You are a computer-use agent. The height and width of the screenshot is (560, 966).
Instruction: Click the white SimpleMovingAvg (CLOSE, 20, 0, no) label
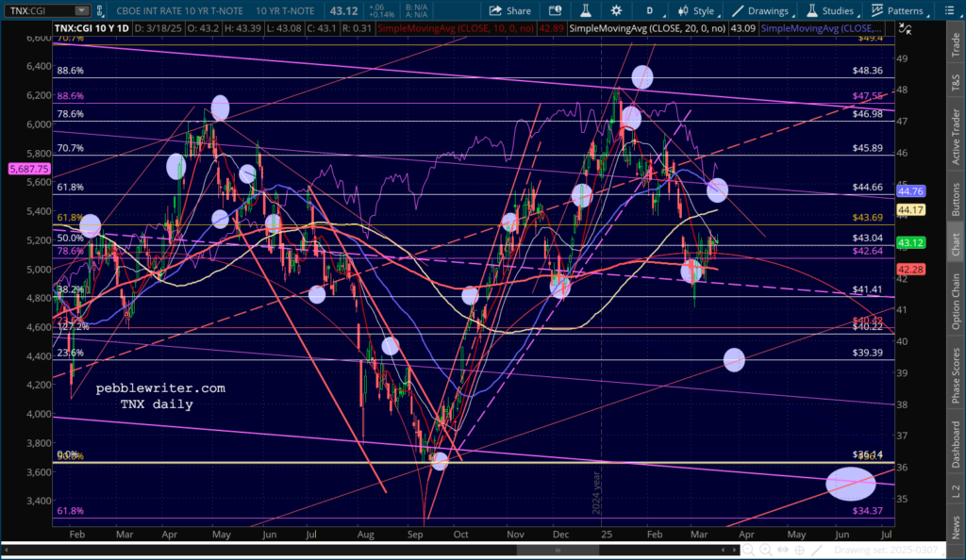click(647, 28)
